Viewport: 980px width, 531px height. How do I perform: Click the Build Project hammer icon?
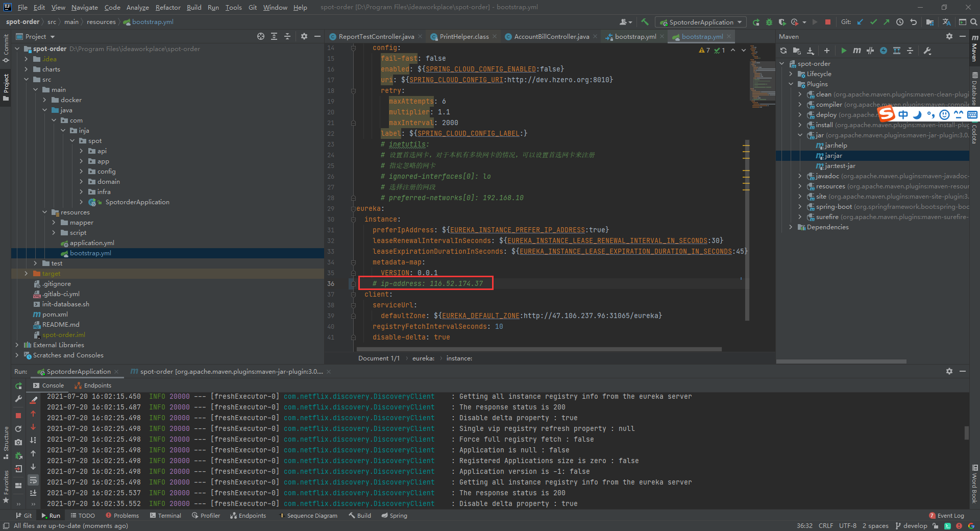point(645,22)
